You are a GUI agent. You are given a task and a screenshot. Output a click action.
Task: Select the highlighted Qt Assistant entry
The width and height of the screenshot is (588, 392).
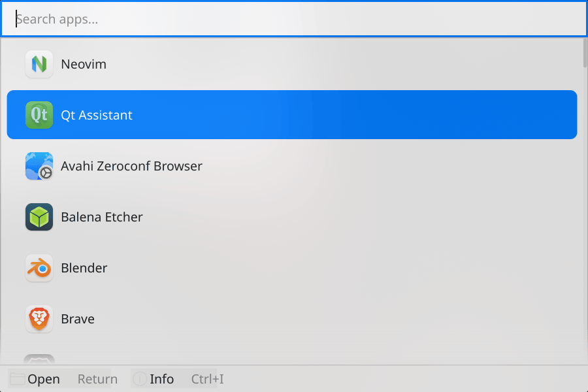(292, 115)
